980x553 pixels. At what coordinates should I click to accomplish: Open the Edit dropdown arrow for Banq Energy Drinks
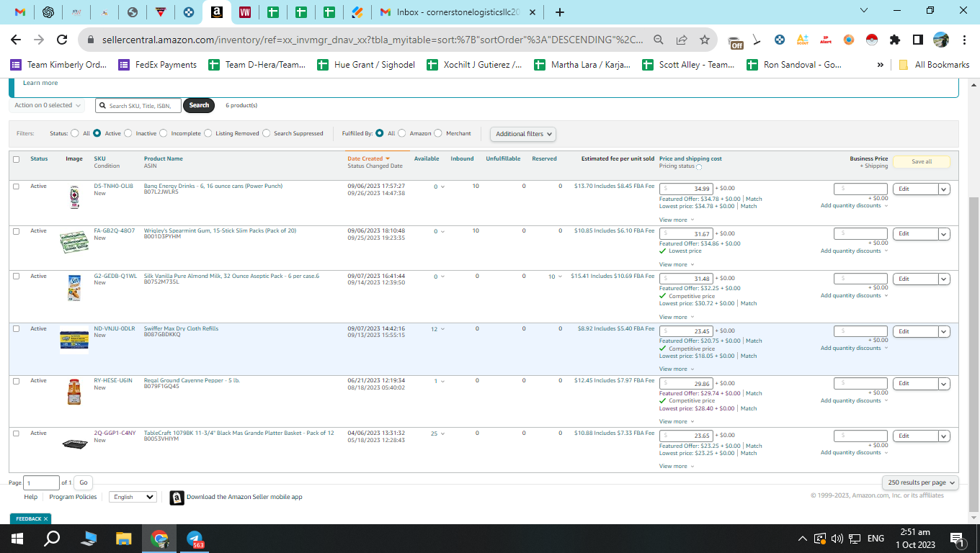pyautogui.click(x=944, y=189)
